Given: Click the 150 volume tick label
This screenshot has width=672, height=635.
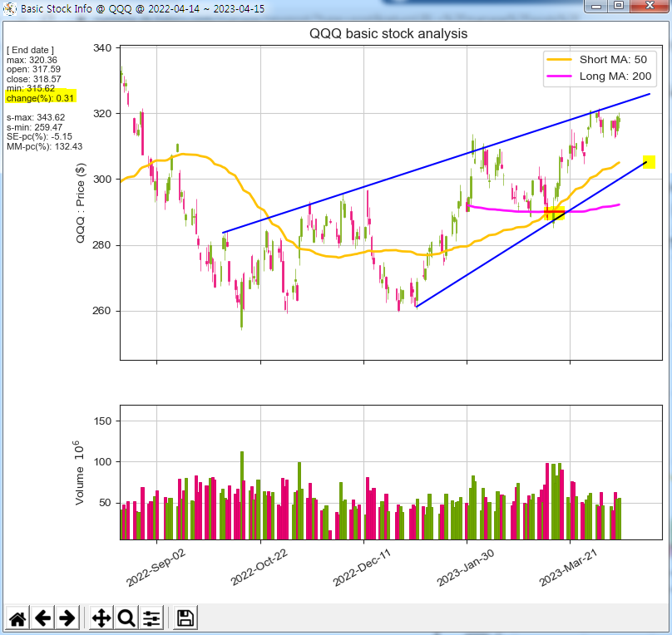Looking at the screenshot, I should (x=102, y=421).
